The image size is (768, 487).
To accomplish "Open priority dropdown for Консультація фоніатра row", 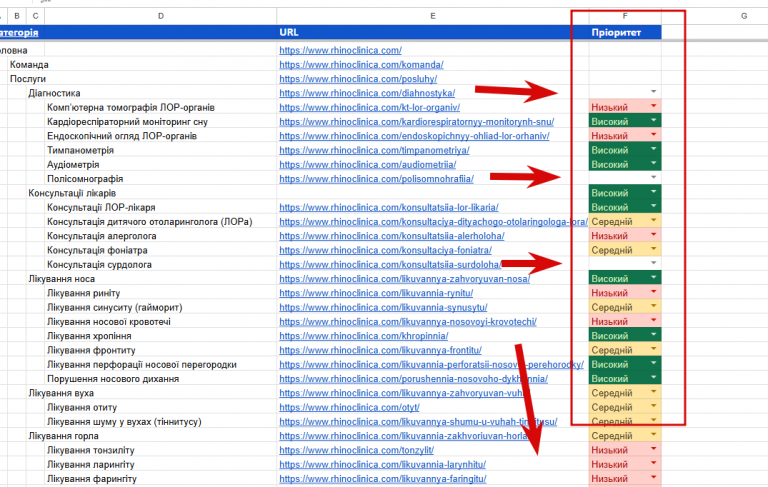I will pyautogui.click(x=653, y=249).
